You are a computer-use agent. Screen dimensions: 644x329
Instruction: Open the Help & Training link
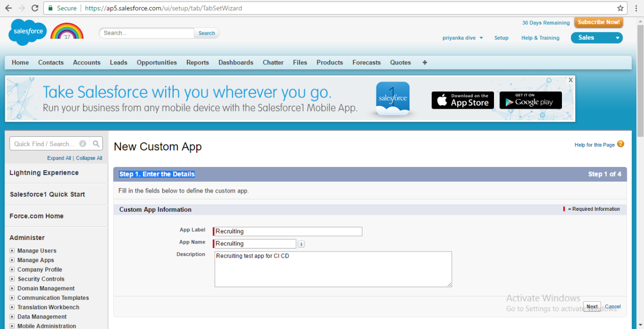click(x=540, y=38)
